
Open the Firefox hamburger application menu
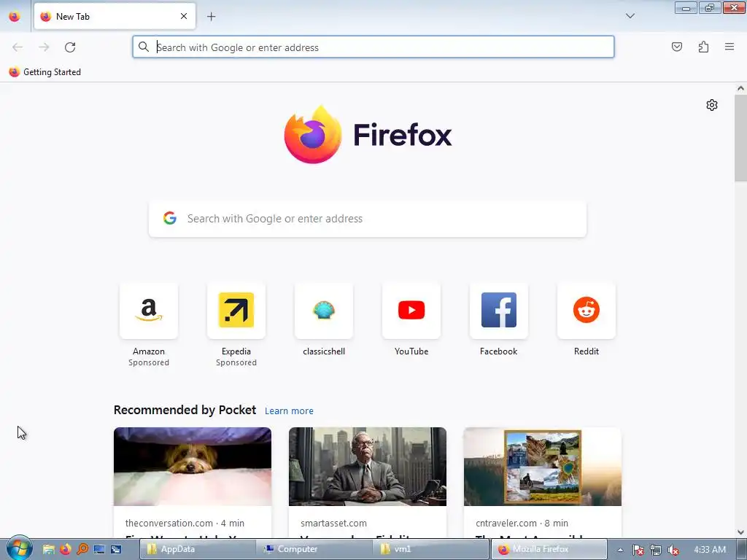click(729, 47)
